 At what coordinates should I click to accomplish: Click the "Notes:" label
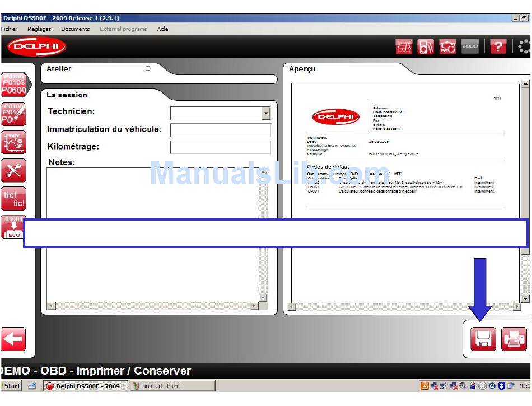pyautogui.click(x=62, y=162)
